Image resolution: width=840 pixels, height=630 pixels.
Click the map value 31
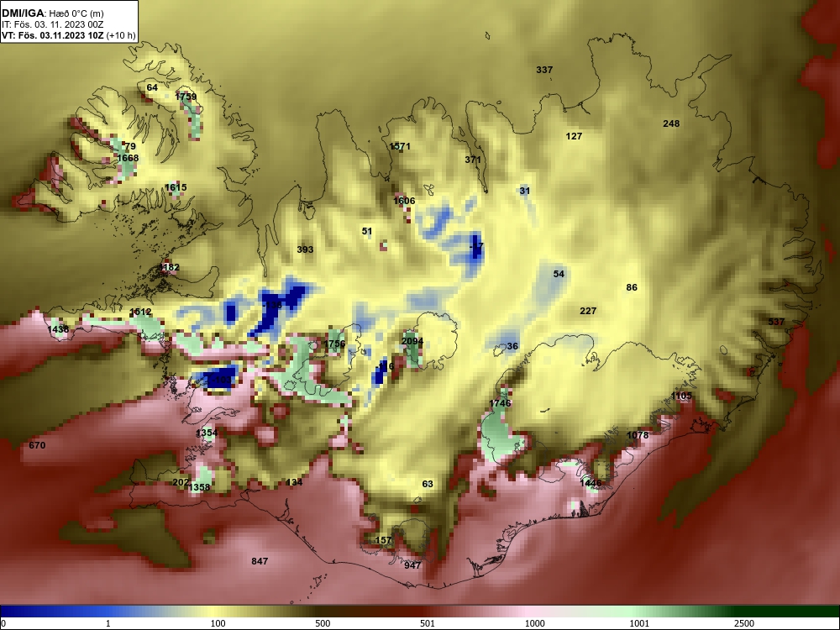[x=525, y=191]
